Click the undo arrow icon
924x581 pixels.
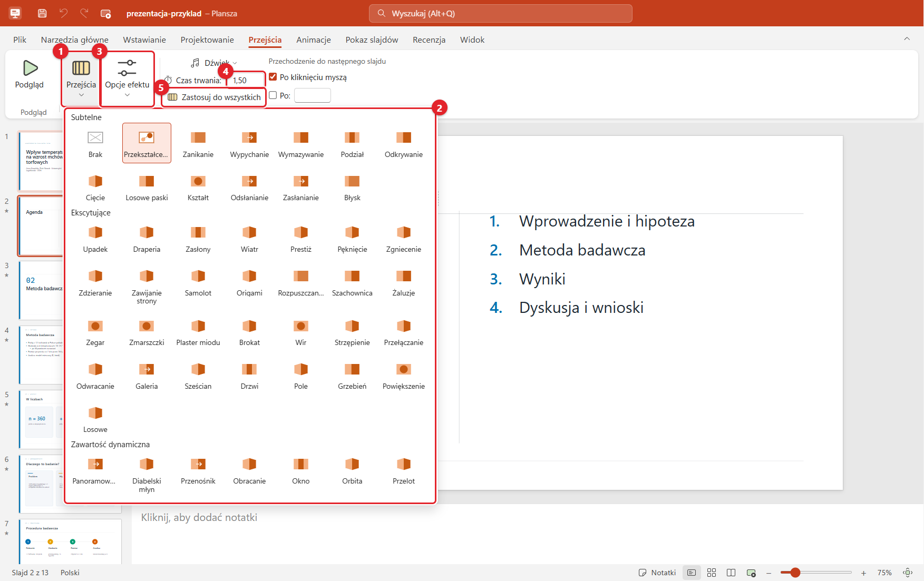point(63,13)
